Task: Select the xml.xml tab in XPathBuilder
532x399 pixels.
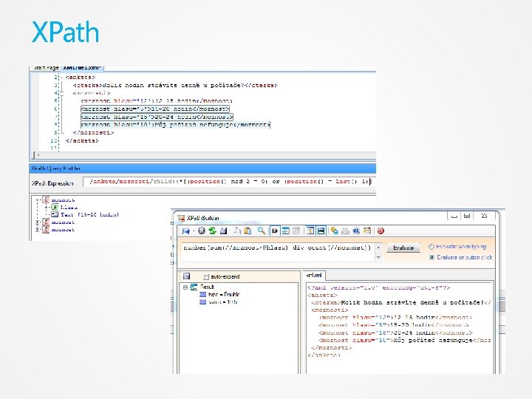Action: (x=314, y=275)
